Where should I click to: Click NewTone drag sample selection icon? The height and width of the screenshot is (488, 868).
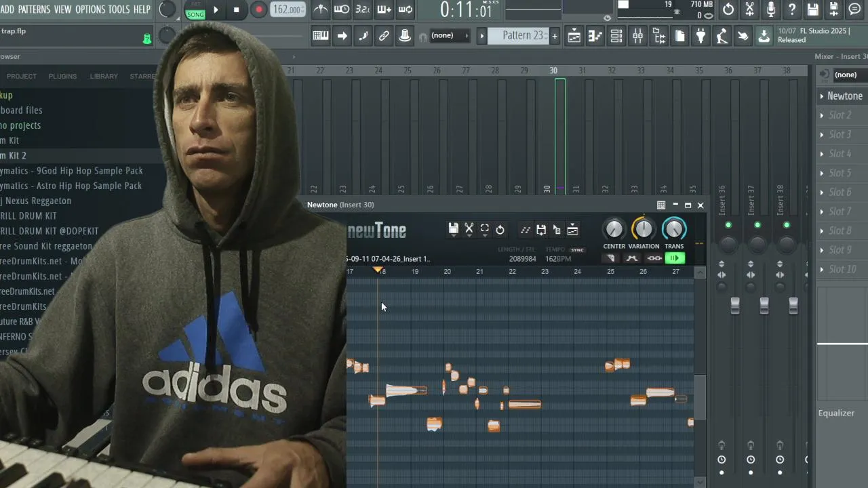click(x=556, y=230)
